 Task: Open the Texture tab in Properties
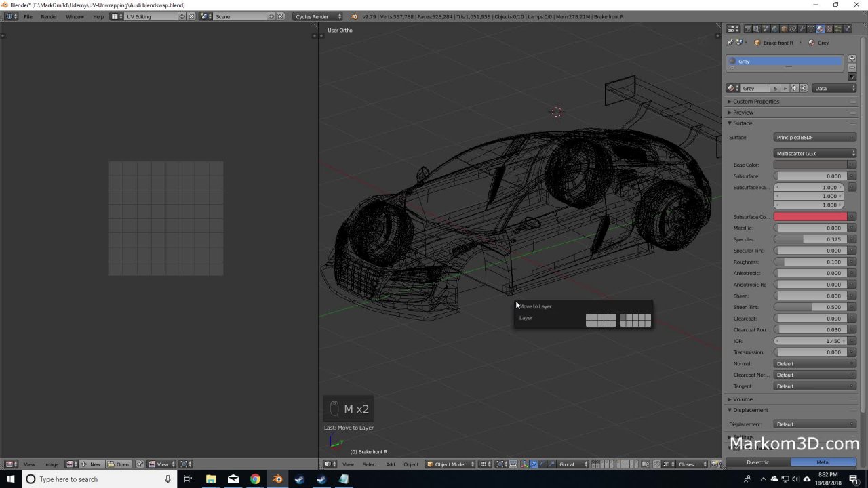[x=829, y=28]
